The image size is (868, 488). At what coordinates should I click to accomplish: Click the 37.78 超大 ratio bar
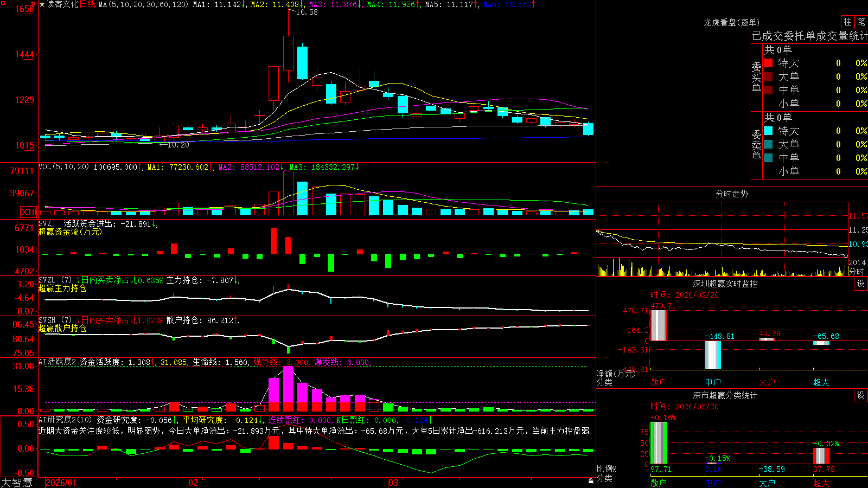point(821,456)
